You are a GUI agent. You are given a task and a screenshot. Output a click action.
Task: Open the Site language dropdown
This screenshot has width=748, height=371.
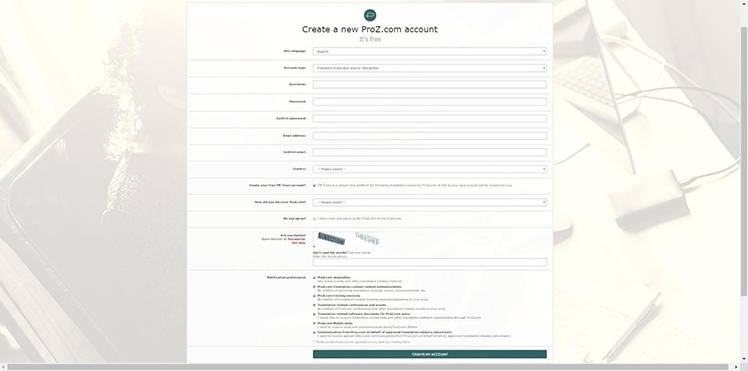pyautogui.click(x=429, y=52)
